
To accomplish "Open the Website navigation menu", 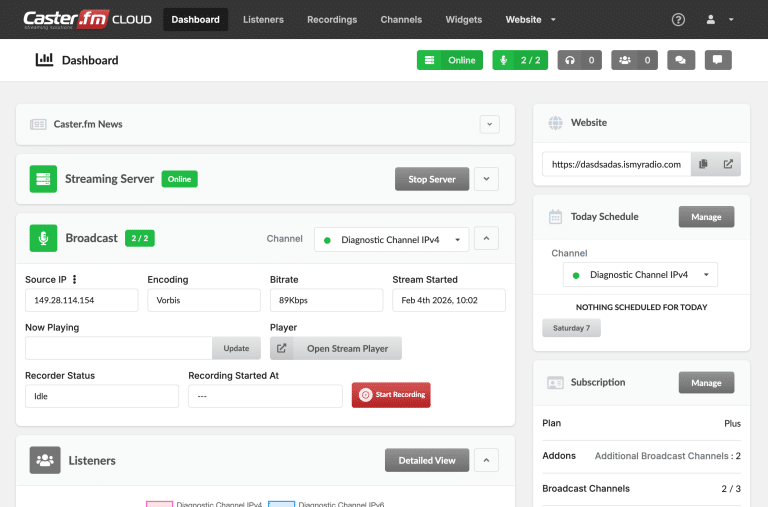I will pos(529,20).
